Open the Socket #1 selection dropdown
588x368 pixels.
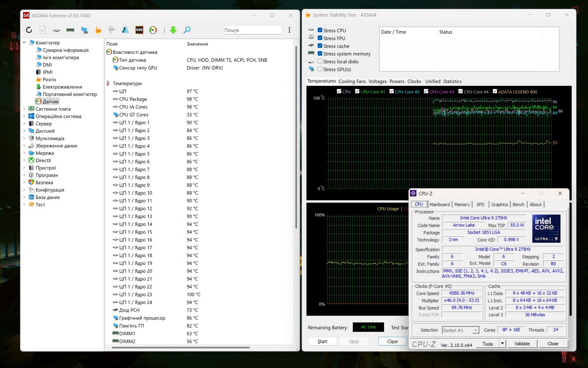[x=461, y=330]
